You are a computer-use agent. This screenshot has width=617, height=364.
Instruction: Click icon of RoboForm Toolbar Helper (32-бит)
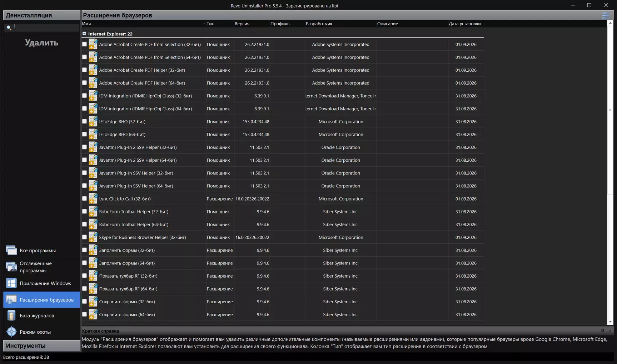[93, 211]
